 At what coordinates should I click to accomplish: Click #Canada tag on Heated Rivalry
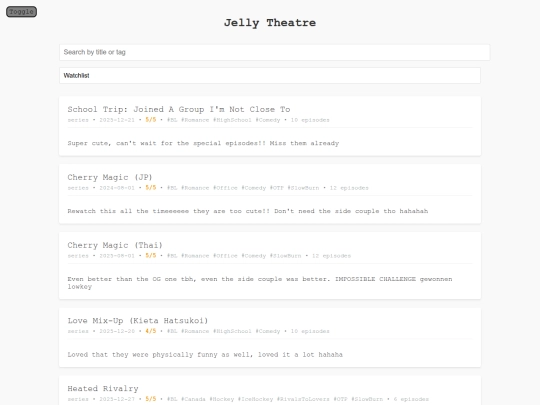coord(193,399)
